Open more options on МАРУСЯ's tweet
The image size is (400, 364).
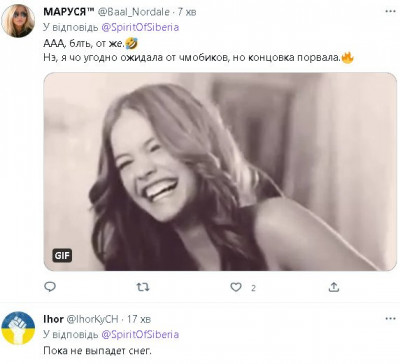[390, 12]
